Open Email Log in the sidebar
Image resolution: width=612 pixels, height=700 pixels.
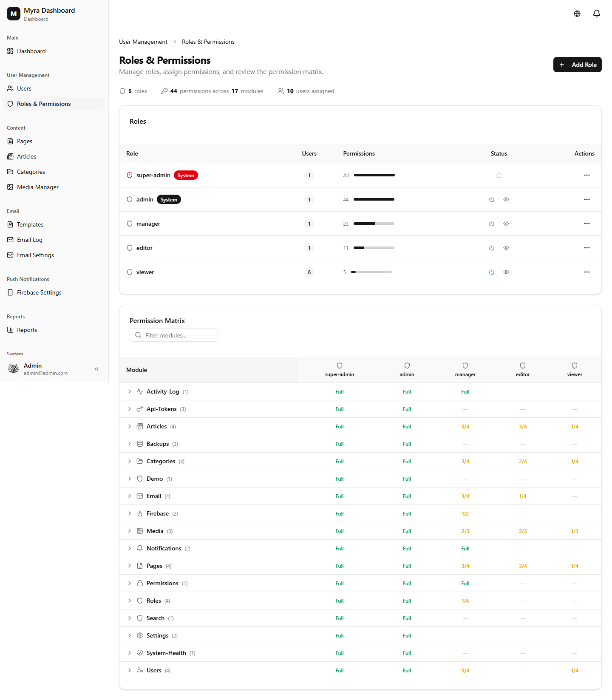54,240
